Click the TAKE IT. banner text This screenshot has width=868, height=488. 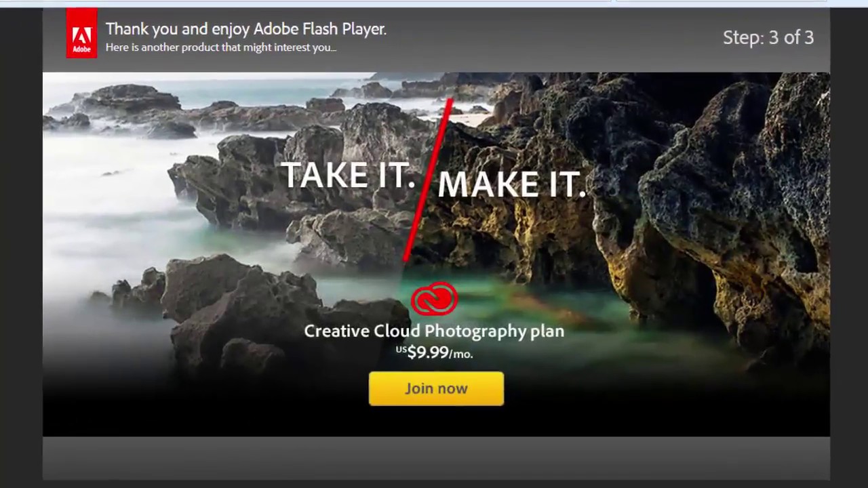coord(348,176)
